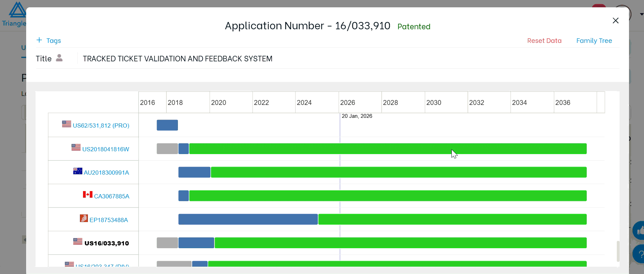The image size is (644, 274).
Task: Click the green bar in AU2018300991A row
Action: pos(398,172)
